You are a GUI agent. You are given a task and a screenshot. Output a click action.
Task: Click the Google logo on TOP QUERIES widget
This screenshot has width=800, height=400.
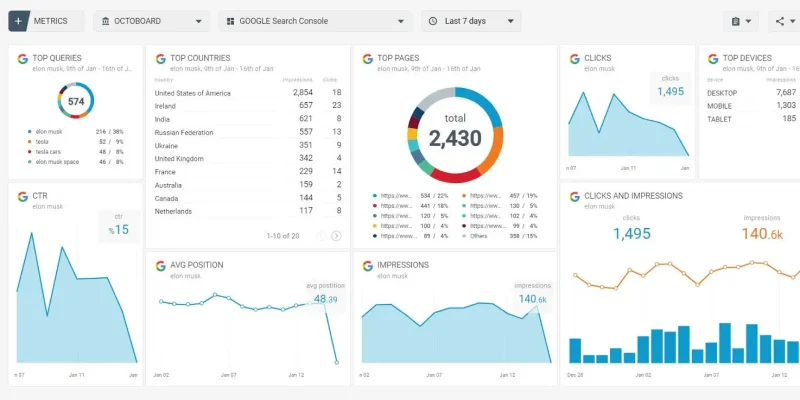tap(22, 59)
